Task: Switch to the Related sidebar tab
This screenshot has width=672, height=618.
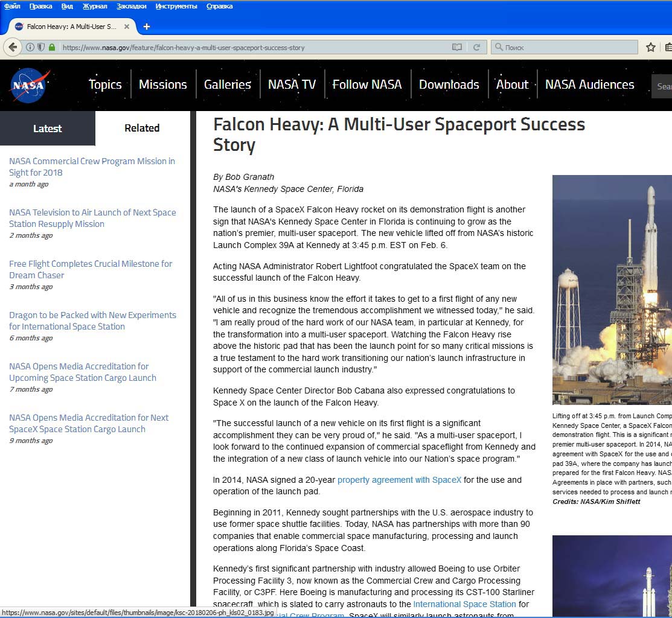Action: pos(142,128)
